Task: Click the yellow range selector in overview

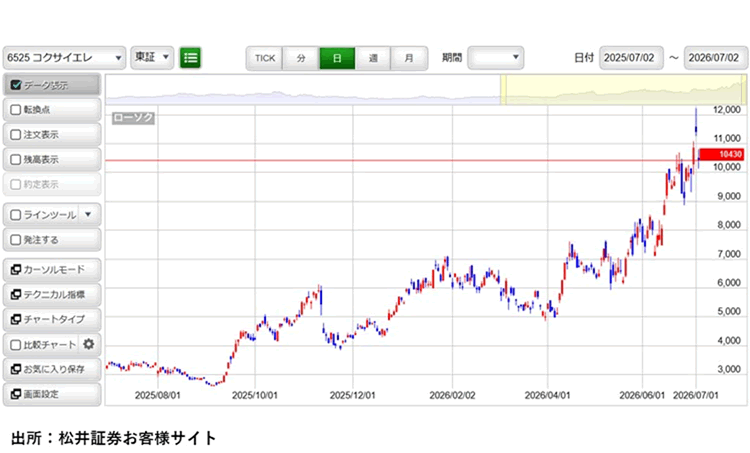Action: click(x=623, y=89)
